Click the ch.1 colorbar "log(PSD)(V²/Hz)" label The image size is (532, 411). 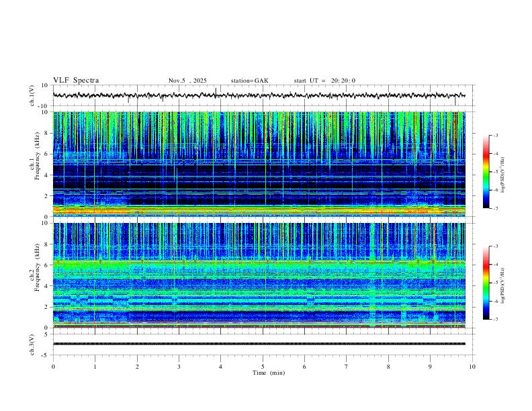[x=502, y=175]
